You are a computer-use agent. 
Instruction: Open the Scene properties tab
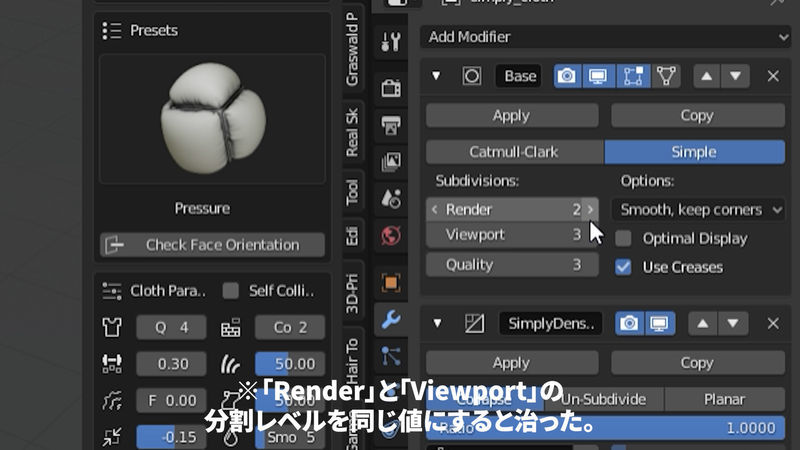point(391,198)
